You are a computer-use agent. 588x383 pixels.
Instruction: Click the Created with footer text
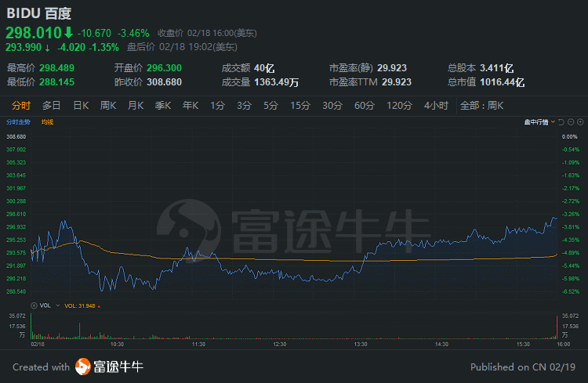pos(42,367)
